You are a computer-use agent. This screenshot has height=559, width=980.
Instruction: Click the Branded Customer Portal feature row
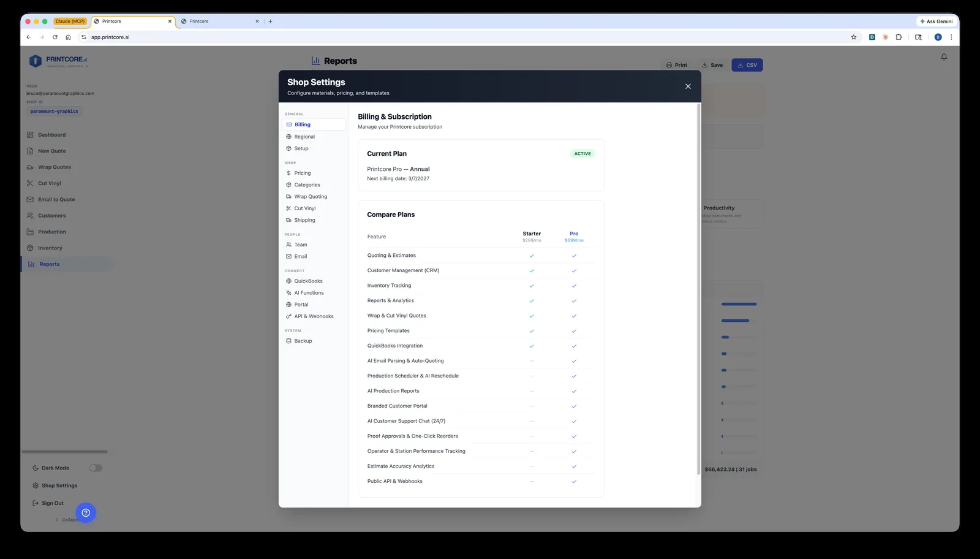point(481,406)
